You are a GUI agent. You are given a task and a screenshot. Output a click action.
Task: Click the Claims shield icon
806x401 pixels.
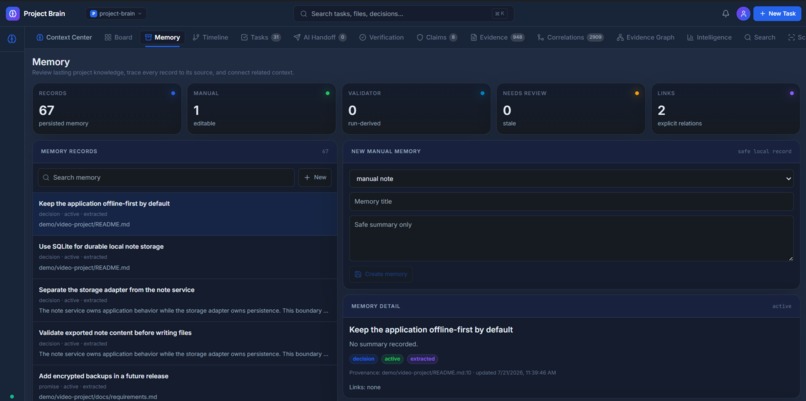tap(419, 38)
